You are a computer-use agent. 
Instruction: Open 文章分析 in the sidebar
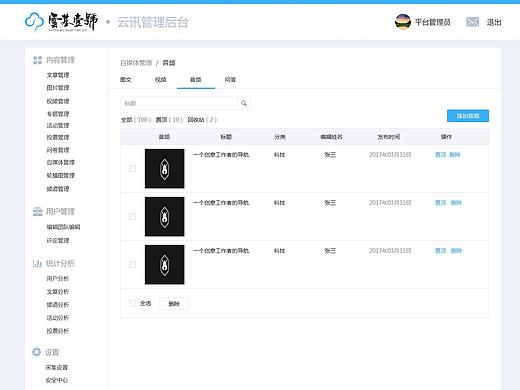tap(58, 292)
